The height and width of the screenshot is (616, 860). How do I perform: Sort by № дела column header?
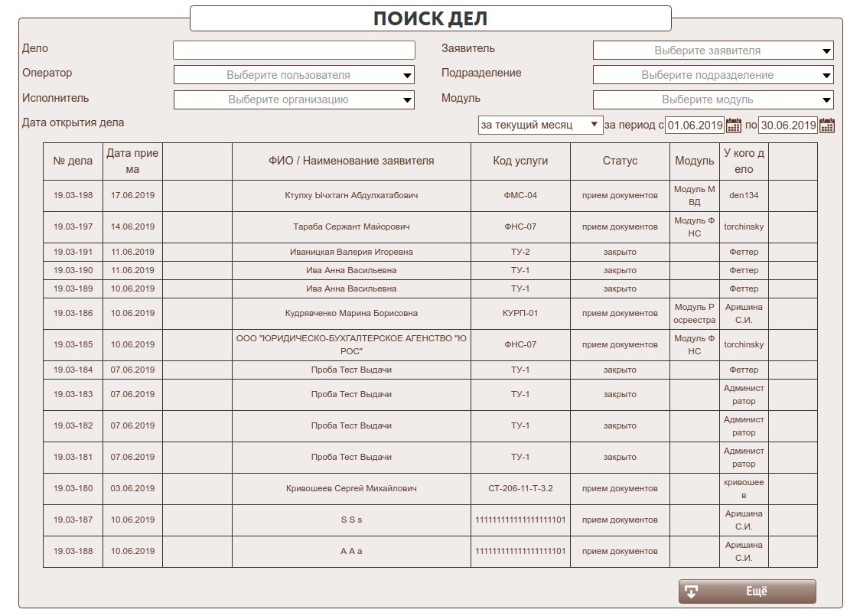tap(73, 161)
